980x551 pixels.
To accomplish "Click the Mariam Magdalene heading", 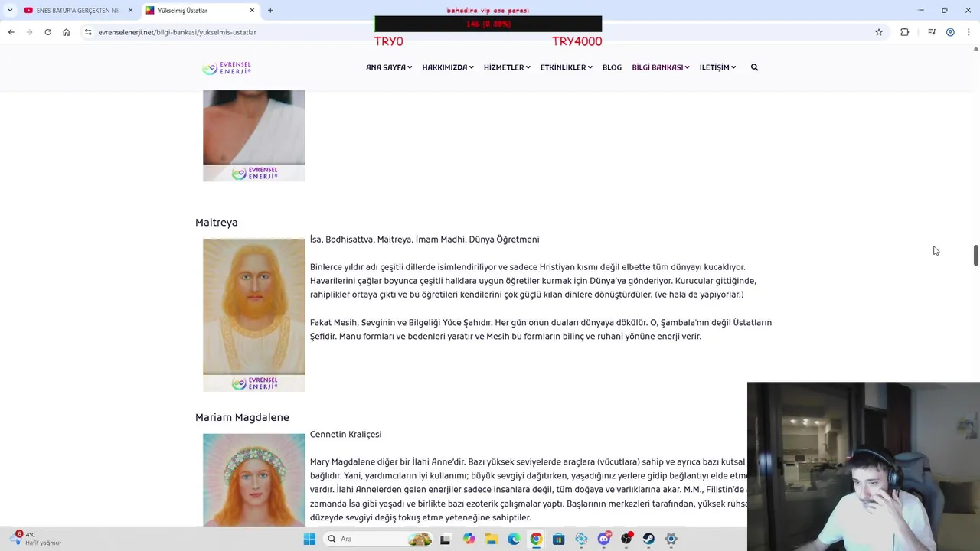I will point(242,417).
